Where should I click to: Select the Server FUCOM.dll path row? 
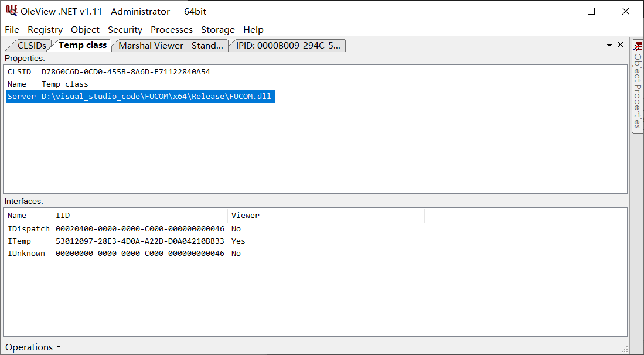tap(141, 97)
